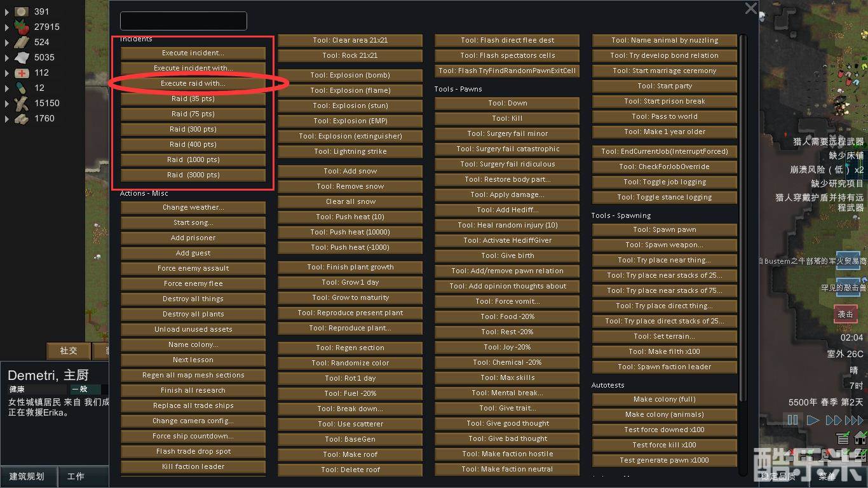Click the wood logs icon showing 15150
This screenshot has width=868, height=488.
point(22,103)
